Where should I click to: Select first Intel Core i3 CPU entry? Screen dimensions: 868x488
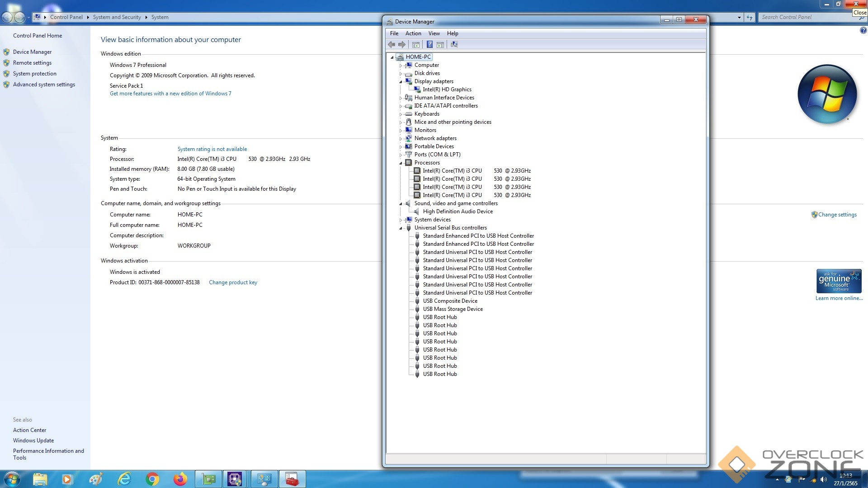[476, 171]
